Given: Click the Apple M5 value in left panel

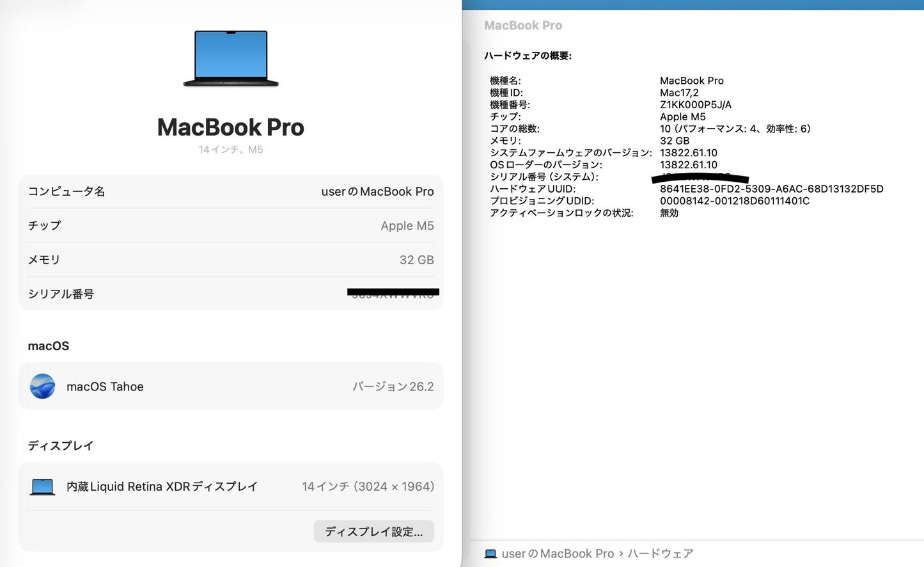Looking at the screenshot, I should point(407,225).
